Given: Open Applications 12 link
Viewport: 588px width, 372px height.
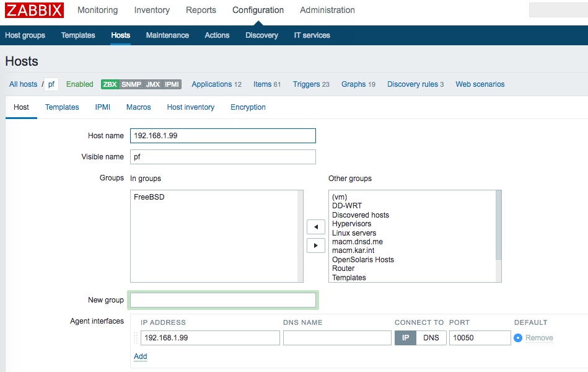Looking at the screenshot, I should click(x=216, y=84).
